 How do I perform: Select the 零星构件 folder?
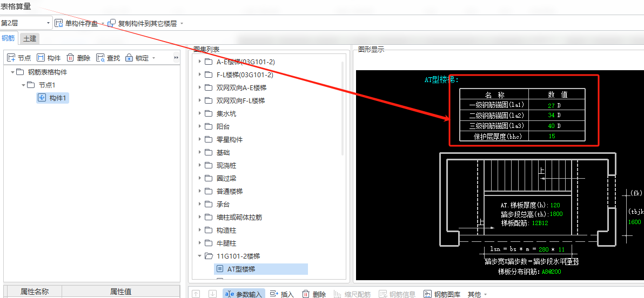click(230, 140)
